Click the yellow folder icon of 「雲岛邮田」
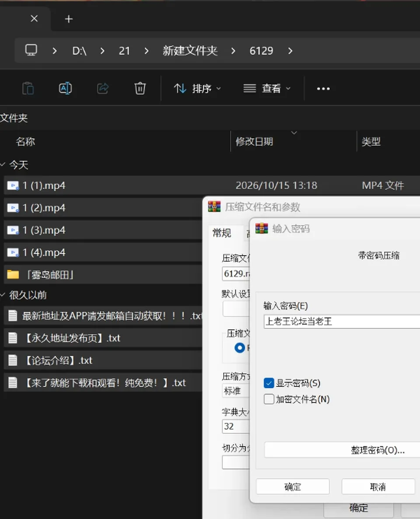The width and height of the screenshot is (420, 519). point(13,275)
